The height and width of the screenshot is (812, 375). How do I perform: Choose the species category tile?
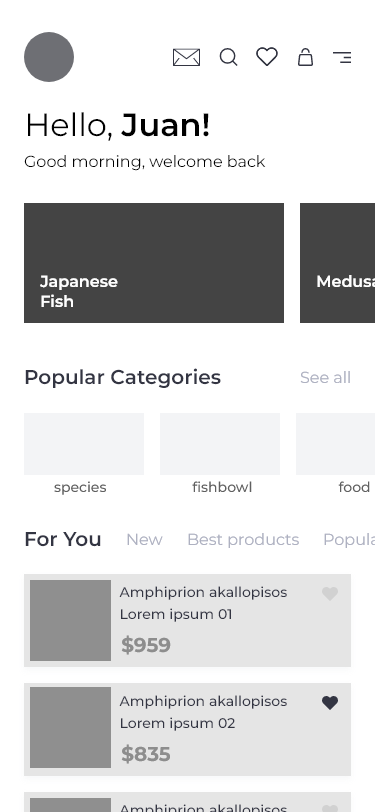(84, 454)
